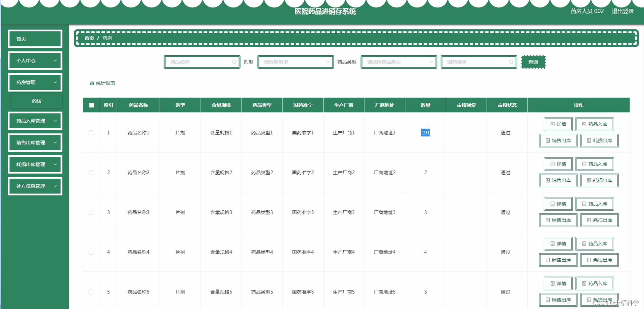Select 首页 in the sidebar menu
The height and width of the screenshot is (309, 644).
tap(35, 39)
